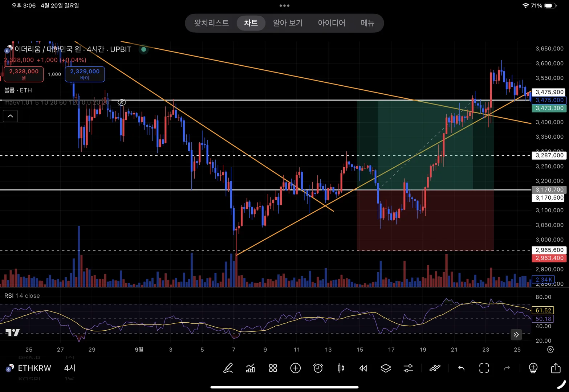Click the blue 3,475,000 price label
The width and height of the screenshot is (569, 392).
click(x=549, y=100)
